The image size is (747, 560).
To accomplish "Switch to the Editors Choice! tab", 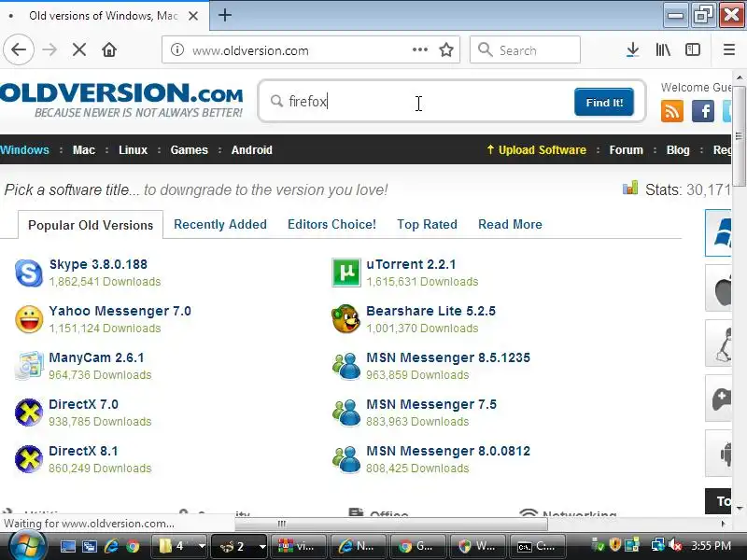I will (x=331, y=224).
